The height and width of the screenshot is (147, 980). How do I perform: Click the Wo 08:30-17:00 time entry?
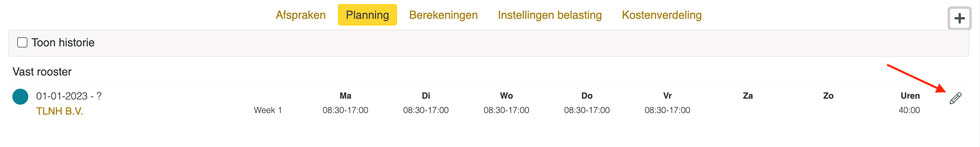(x=506, y=110)
